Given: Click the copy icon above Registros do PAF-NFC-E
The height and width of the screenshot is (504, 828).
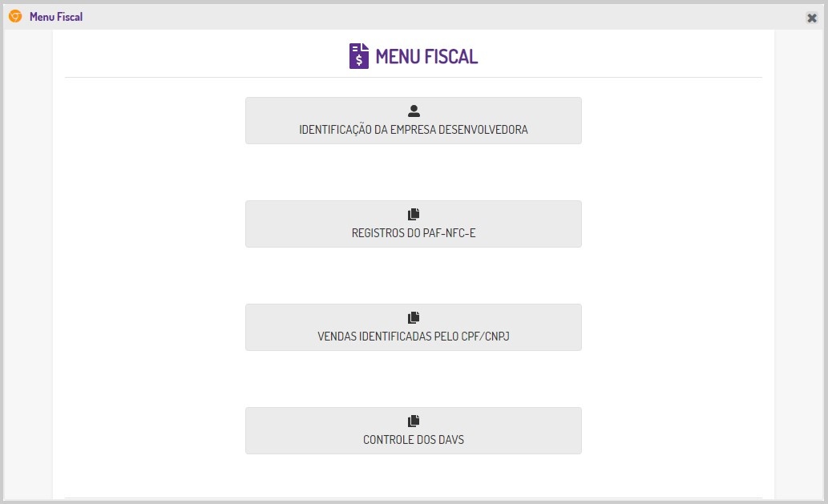Looking at the screenshot, I should point(414,215).
